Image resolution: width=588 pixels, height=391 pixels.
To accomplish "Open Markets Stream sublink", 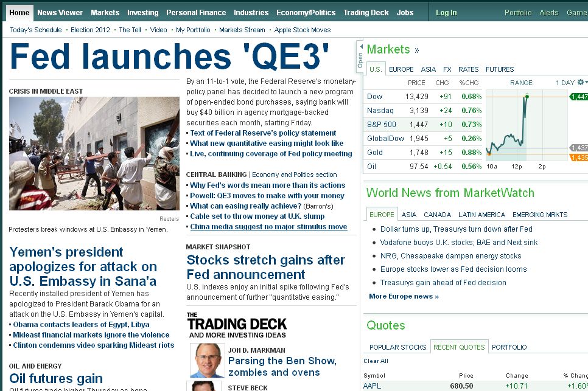I will [242, 30].
